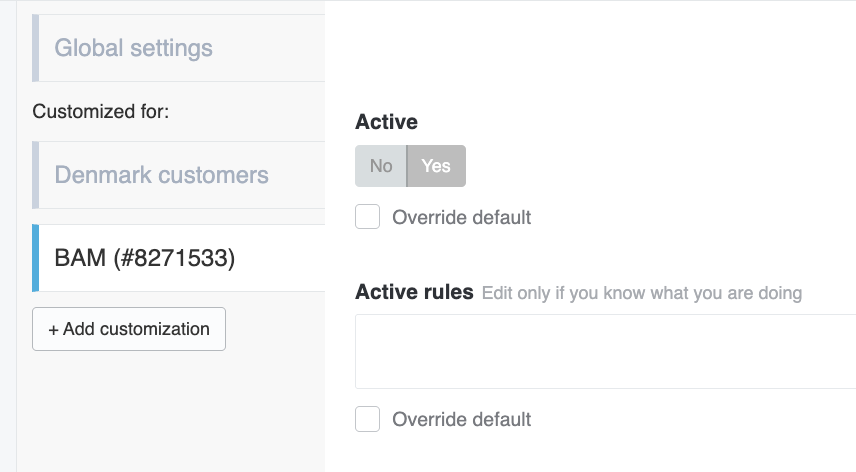
Task: Click the gray bar beside Denmark customers
Action: 35,175
